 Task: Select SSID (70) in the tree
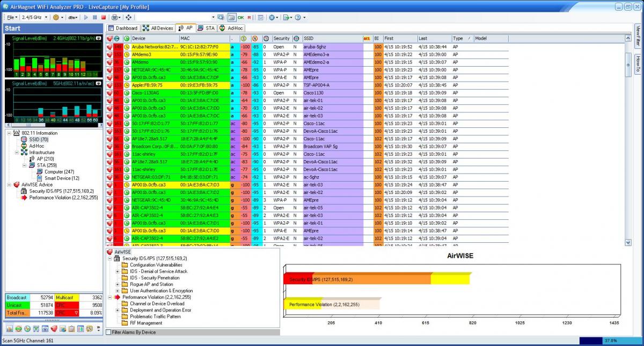point(38,140)
